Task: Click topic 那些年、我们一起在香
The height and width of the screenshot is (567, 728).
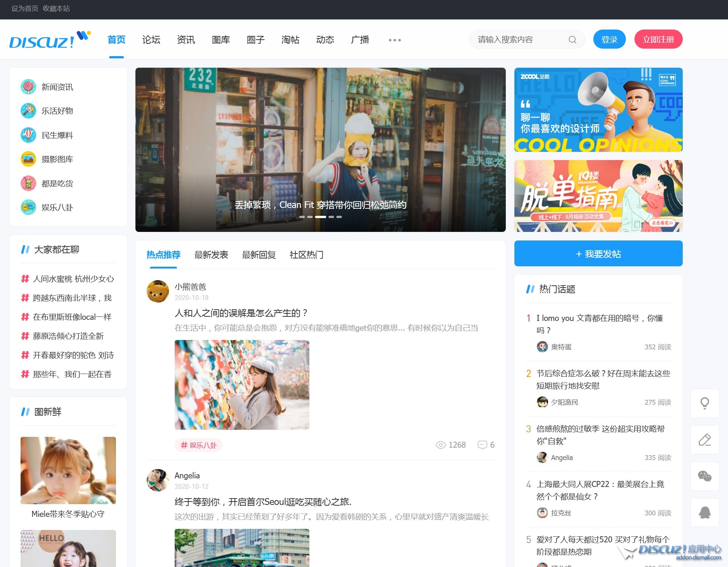Action: pyautogui.click(x=72, y=374)
